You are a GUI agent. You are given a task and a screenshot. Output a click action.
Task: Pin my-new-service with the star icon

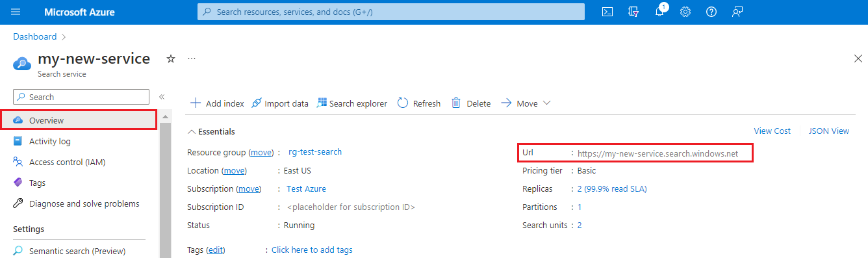[x=171, y=58]
